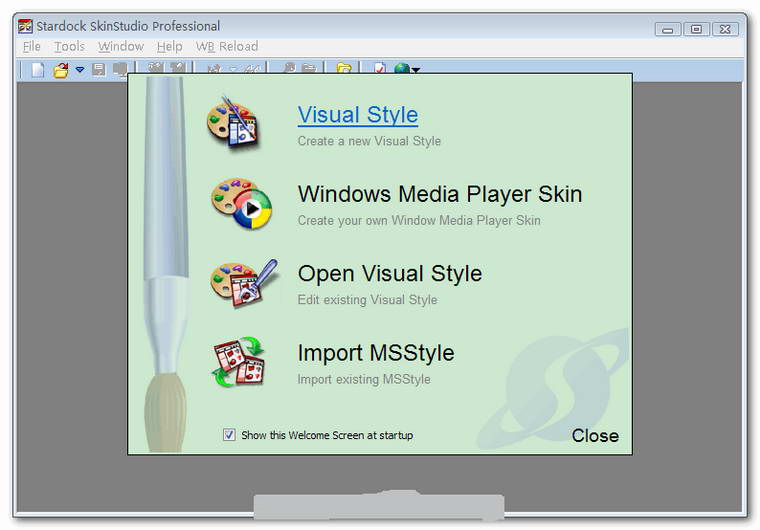Viewport: 760px width, 530px height.
Task: Select the Import MSStyle heading
Action: [376, 353]
